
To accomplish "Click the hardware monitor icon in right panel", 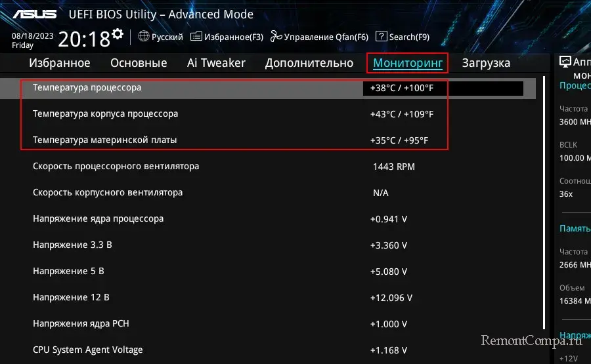I will point(565,62).
